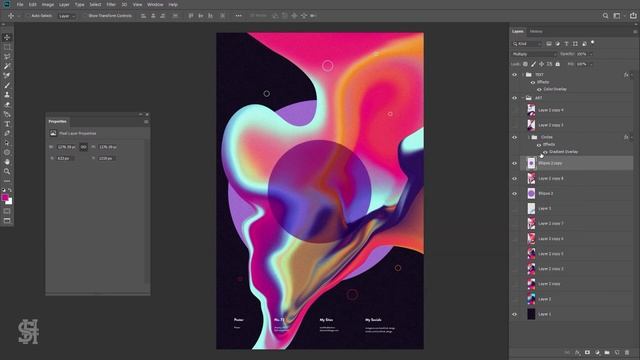This screenshot has height=360, width=640.
Task: Select the Type tool
Action: pyautogui.click(x=7, y=124)
